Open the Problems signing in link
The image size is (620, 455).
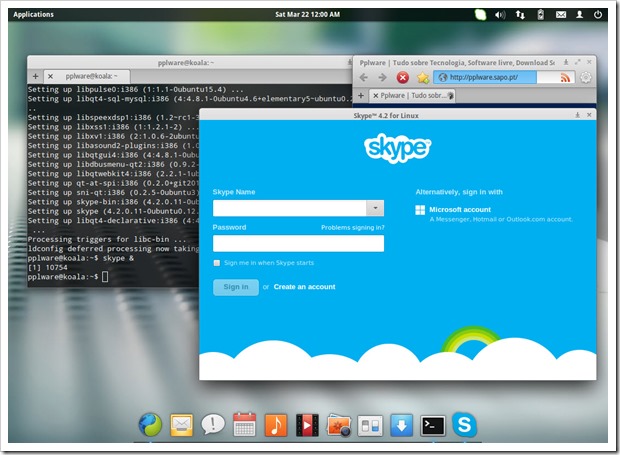tap(353, 228)
